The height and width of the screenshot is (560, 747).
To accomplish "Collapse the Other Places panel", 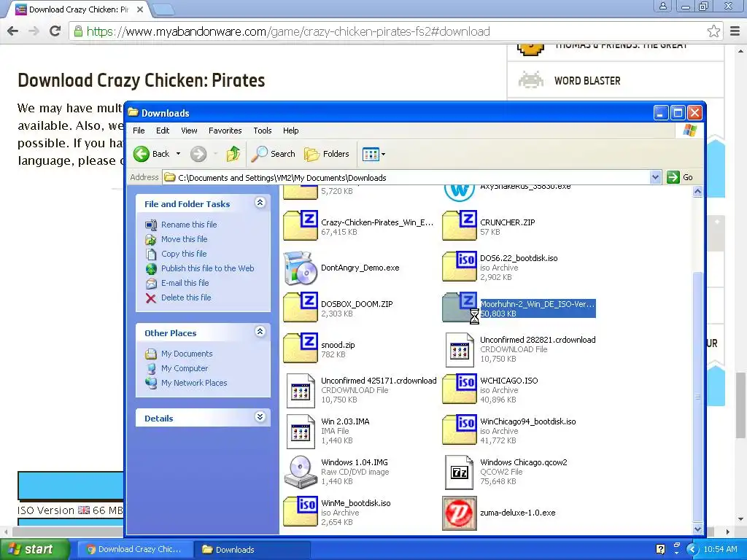I will [x=260, y=332].
